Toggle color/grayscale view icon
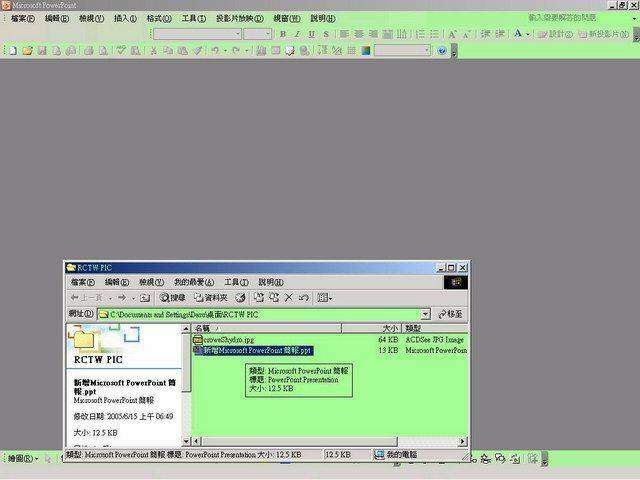The width and height of the screenshot is (640, 480). (x=366, y=51)
